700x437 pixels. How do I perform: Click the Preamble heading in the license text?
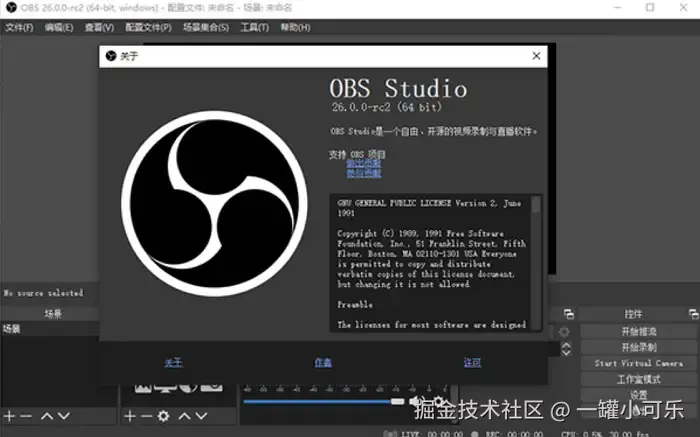[x=355, y=304]
